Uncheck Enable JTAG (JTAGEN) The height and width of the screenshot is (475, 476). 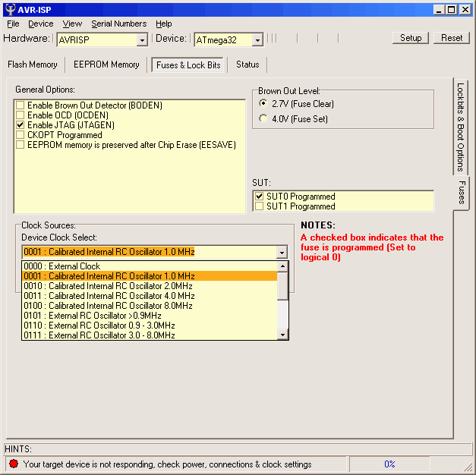[20, 125]
